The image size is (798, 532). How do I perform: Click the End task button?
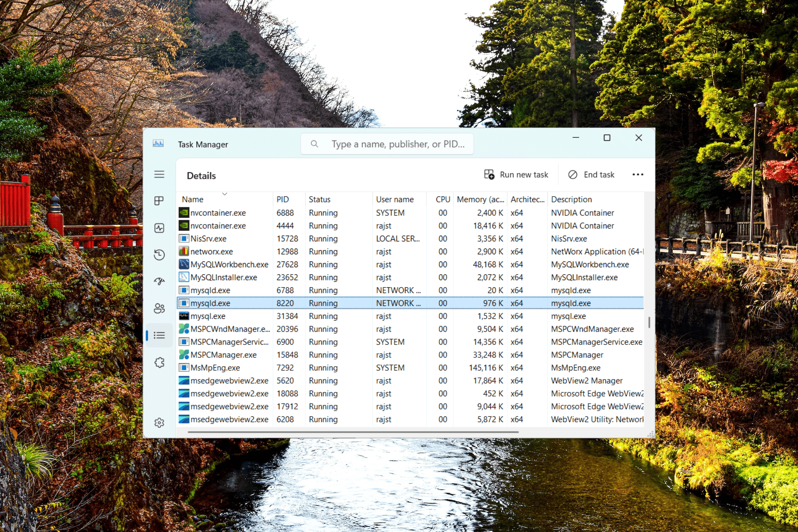point(591,175)
